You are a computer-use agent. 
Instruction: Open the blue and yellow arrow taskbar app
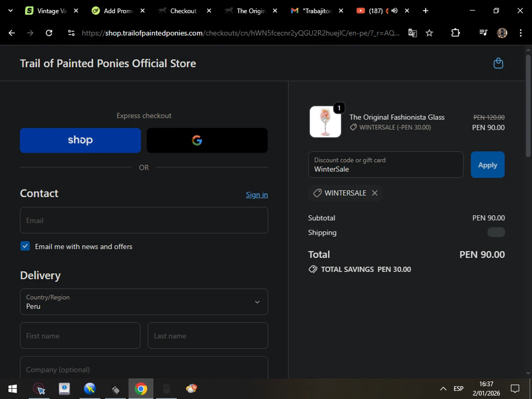click(x=90, y=389)
